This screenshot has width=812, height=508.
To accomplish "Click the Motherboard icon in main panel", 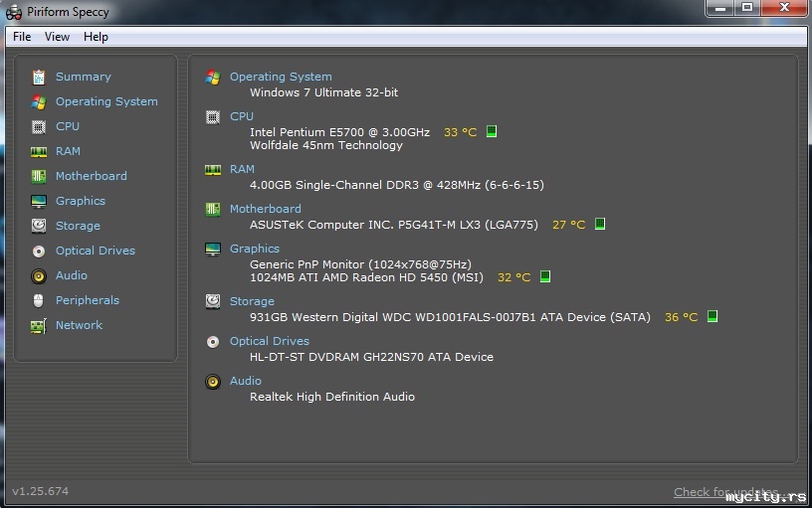I will pyautogui.click(x=213, y=209).
